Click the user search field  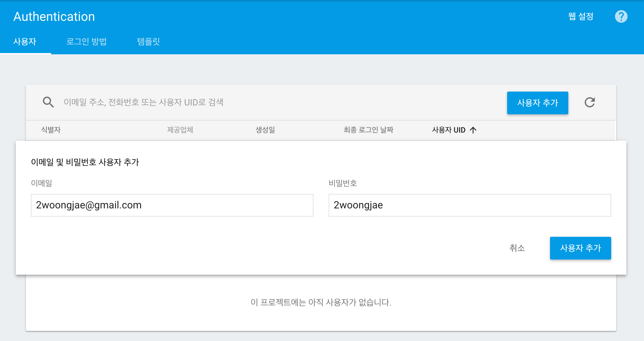tap(252, 102)
